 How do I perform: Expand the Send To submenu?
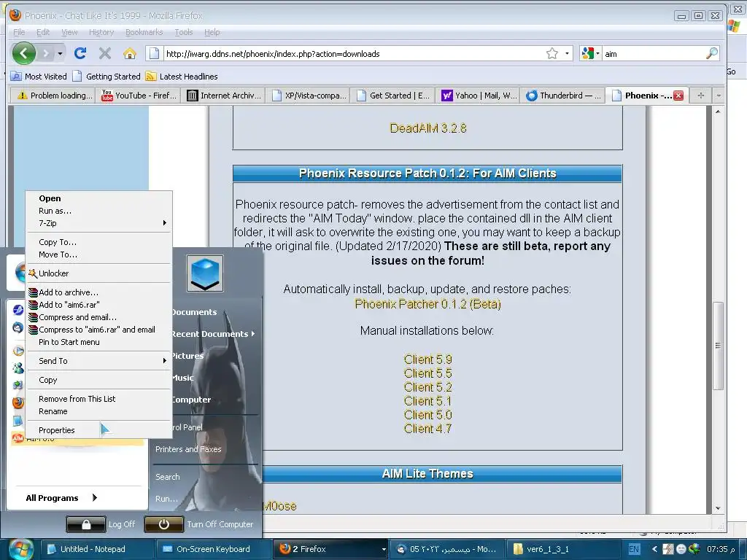98,361
